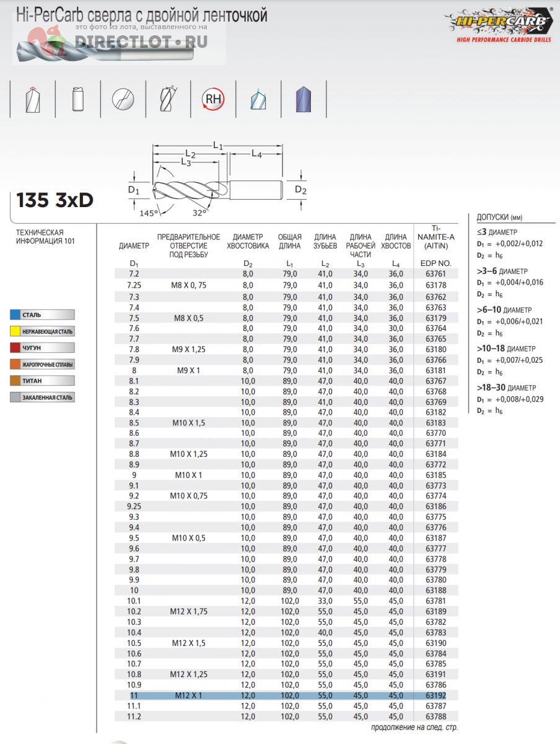This screenshot has height=744, width=560.
Task: Click EDP number 63764
Action: [x=436, y=329]
